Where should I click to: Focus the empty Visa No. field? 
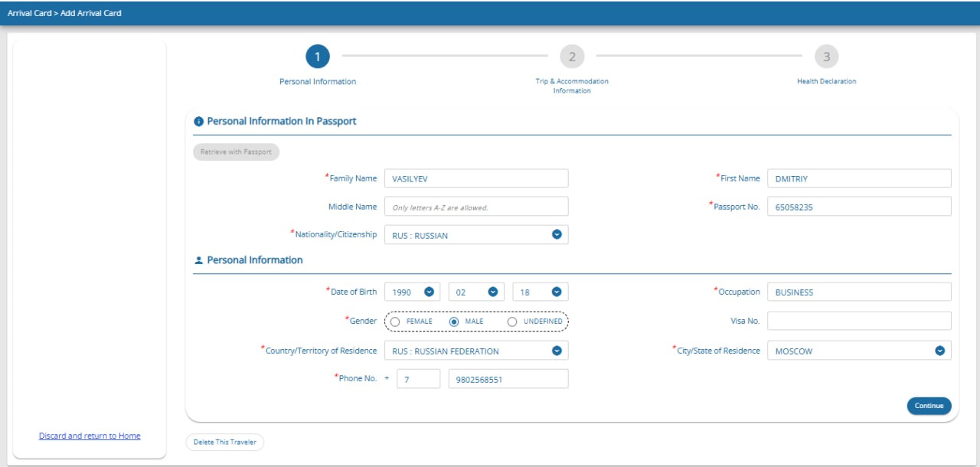(x=859, y=321)
